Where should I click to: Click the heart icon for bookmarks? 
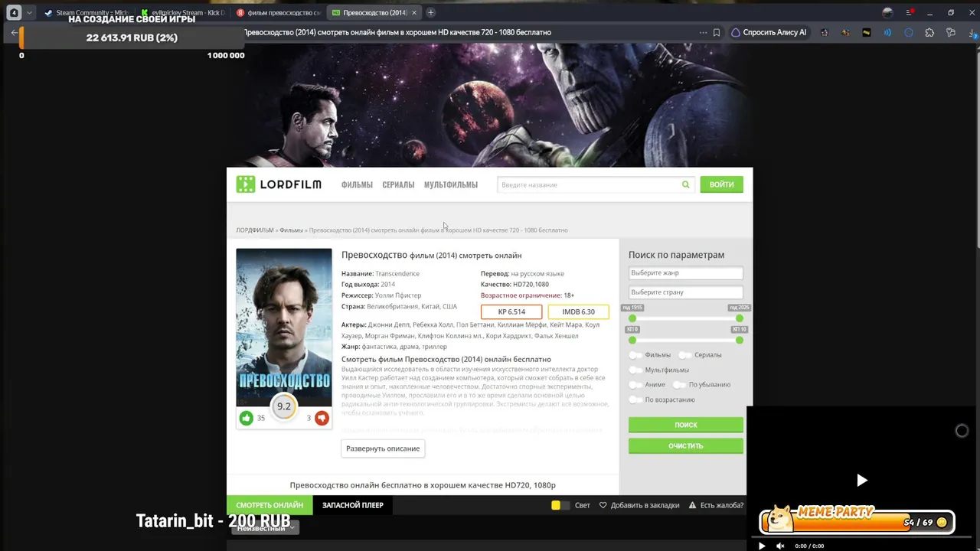tap(603, 505)
